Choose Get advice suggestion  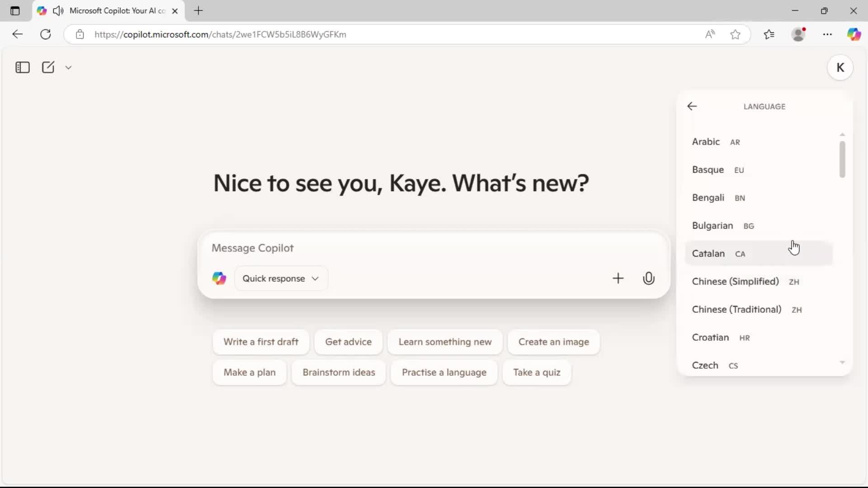pos(348,342)
